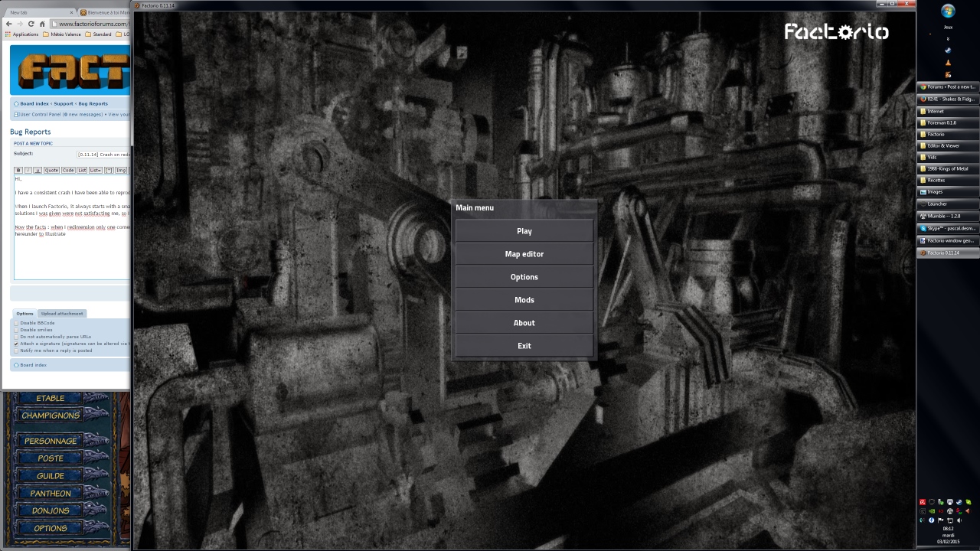
Task: Check Do not automatically parse URLs
Action: (x=16, y=337)
